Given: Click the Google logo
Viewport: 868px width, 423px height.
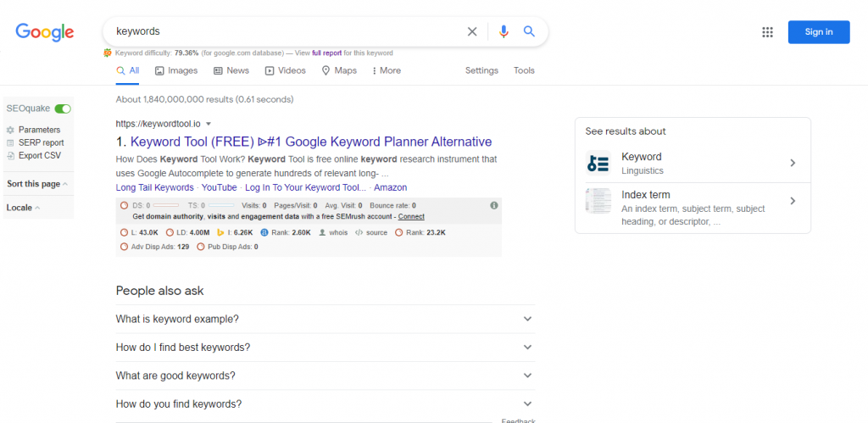Looking at the screenshot, I should point(45,31).
